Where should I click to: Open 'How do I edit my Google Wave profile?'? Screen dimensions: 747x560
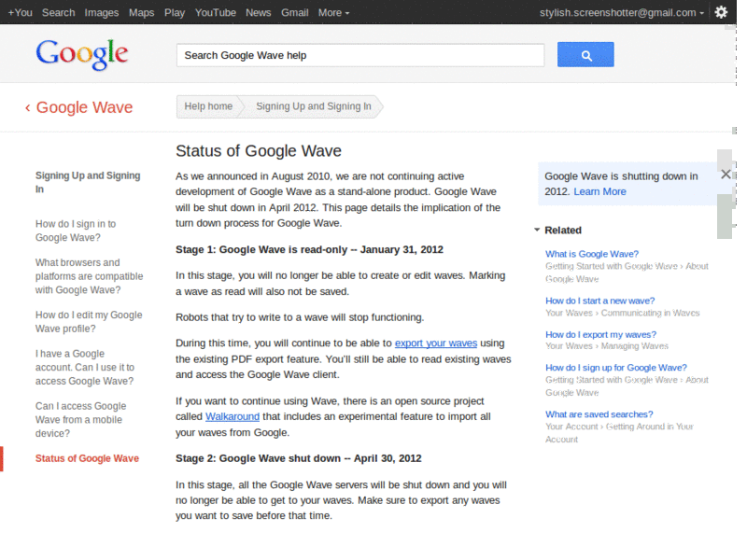[x=89, y=322]
